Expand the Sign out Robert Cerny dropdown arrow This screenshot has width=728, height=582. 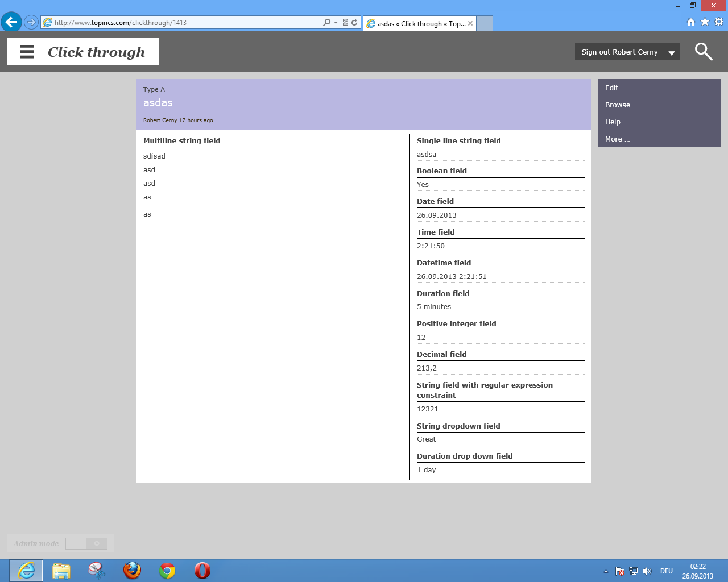pyautogui.click(x=672, y=52)
